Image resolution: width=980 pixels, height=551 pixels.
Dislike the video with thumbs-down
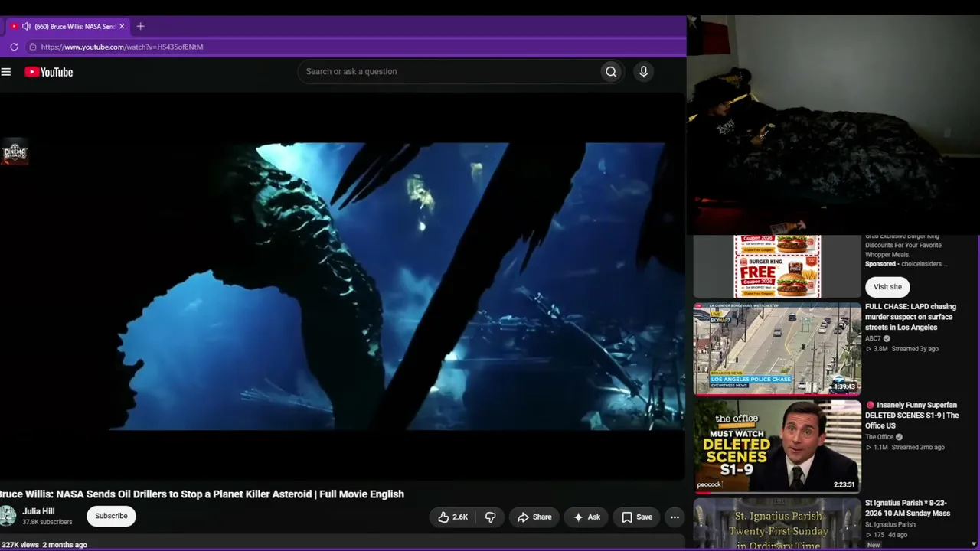click(x=491, y=517)
